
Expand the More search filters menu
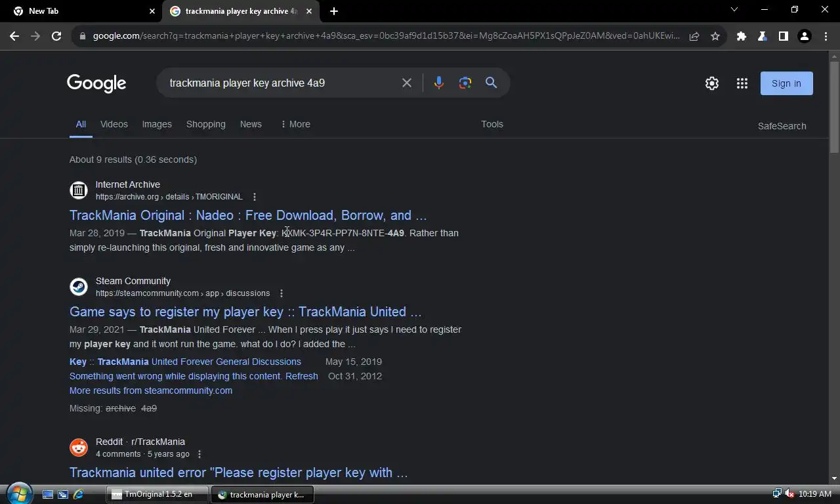tap(295, 124)
